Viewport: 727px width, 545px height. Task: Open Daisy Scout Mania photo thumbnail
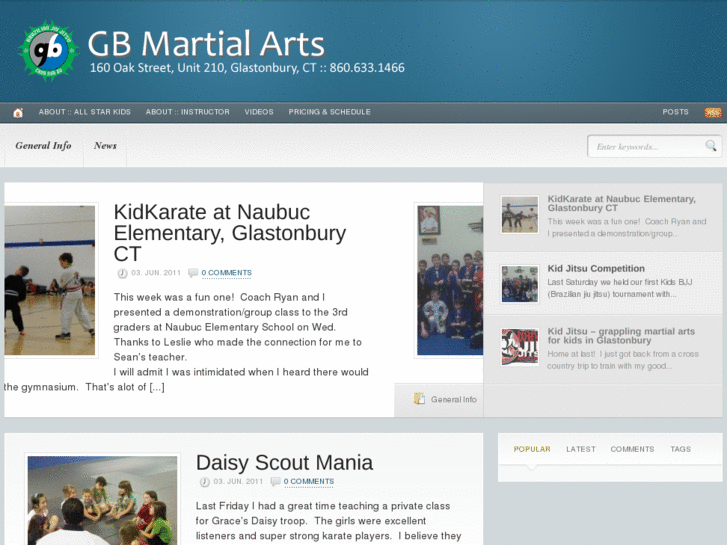click(x=102, y=500)
